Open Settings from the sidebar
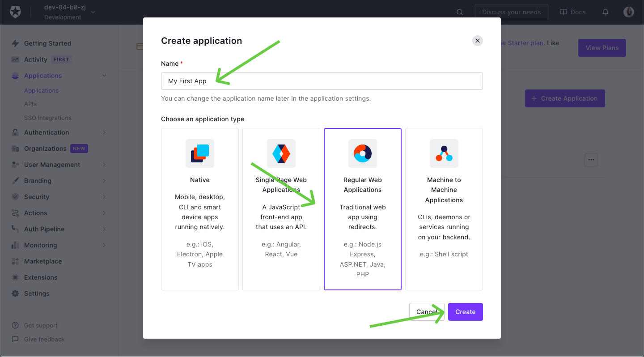The height and width of the screenshot is (357, 644). [37, 293]
